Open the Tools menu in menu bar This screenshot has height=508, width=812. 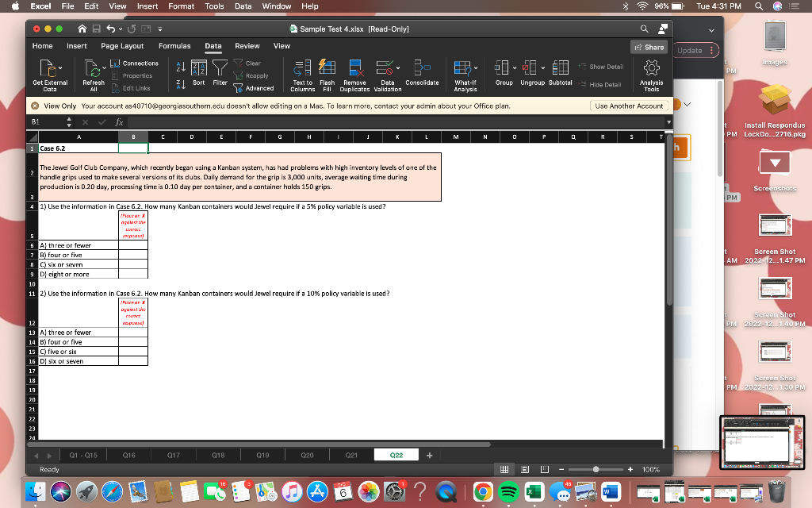pos(214,6)
